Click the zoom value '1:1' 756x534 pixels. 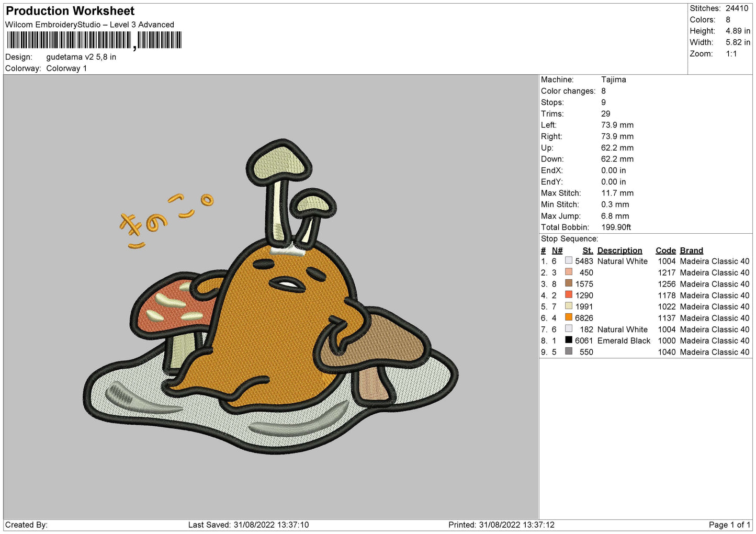pos(731,54)
